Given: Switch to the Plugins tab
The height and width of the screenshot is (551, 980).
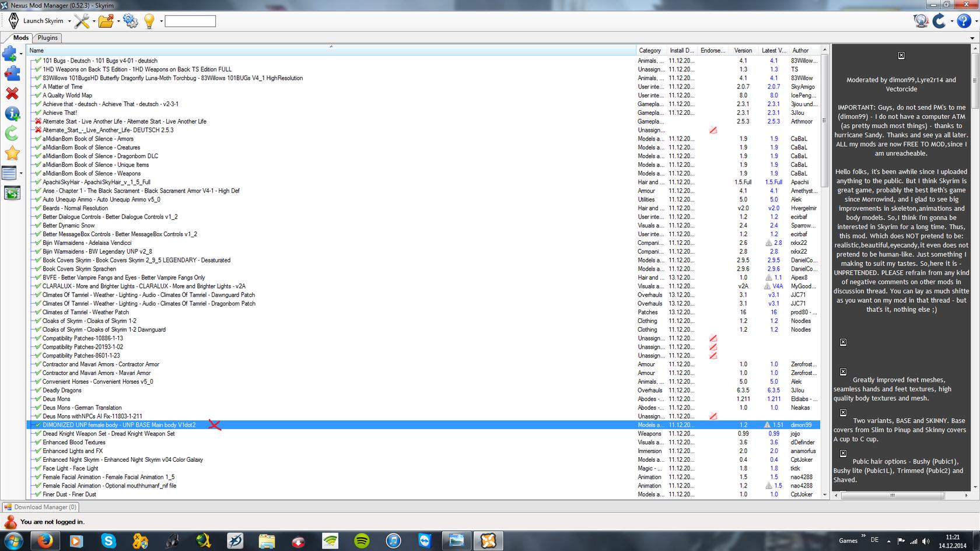Looking at the screenshot, I should click(47, 37).
